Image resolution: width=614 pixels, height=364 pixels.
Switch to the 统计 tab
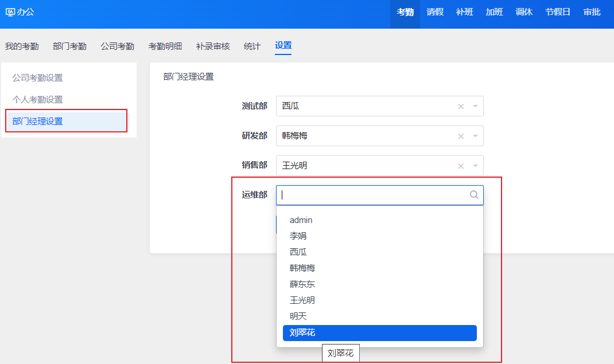coord(252,46)
